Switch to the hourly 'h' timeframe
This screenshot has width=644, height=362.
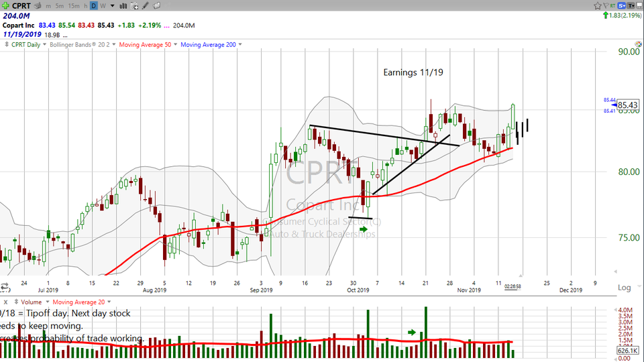[85, 6]
